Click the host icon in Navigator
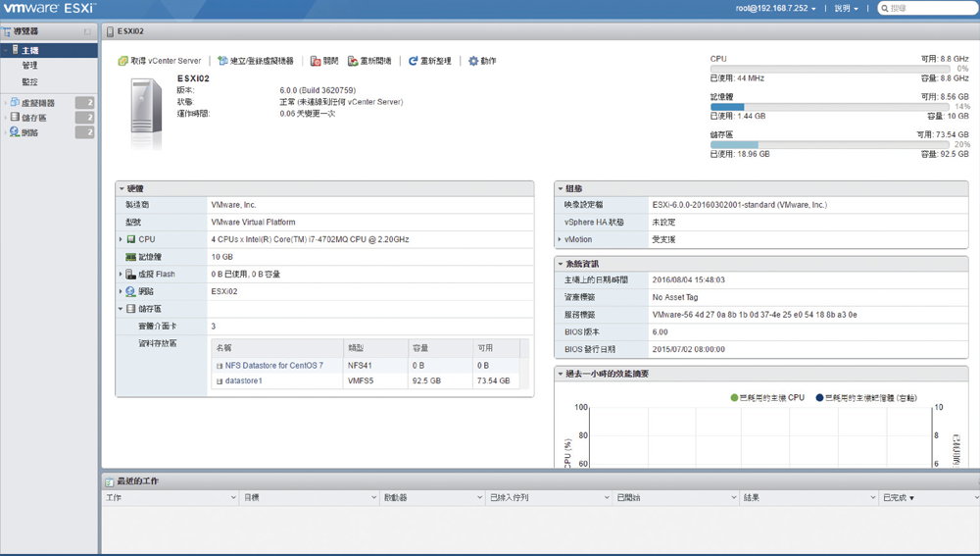Image resolution: width=980 pixels, height=556 pixels. (x=16, y=49)
